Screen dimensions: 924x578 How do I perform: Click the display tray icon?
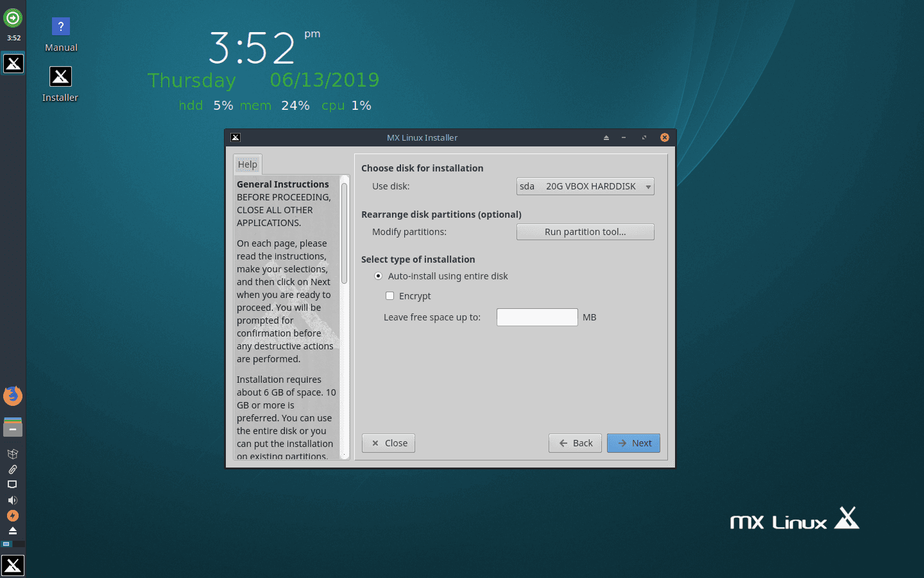(x=12, y=484)
